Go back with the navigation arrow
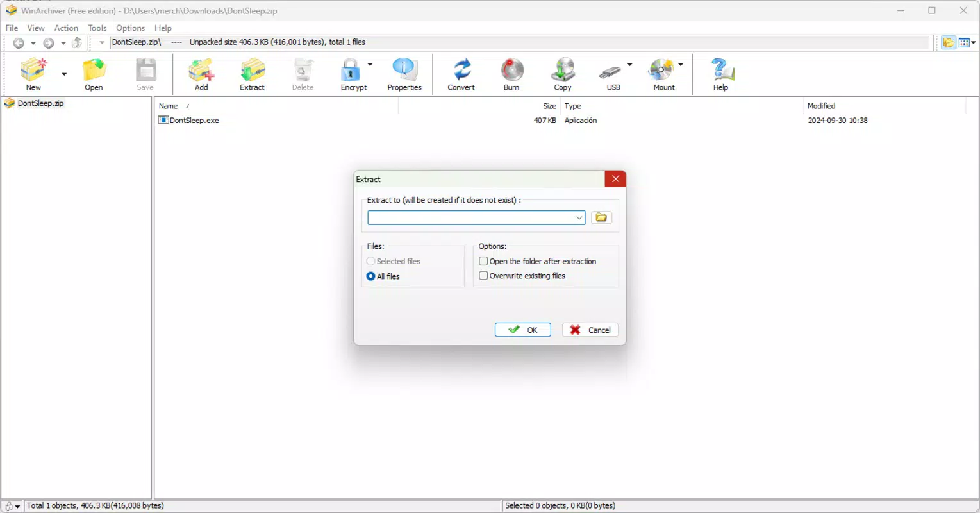The image size is (980, 513). point(19,43)
